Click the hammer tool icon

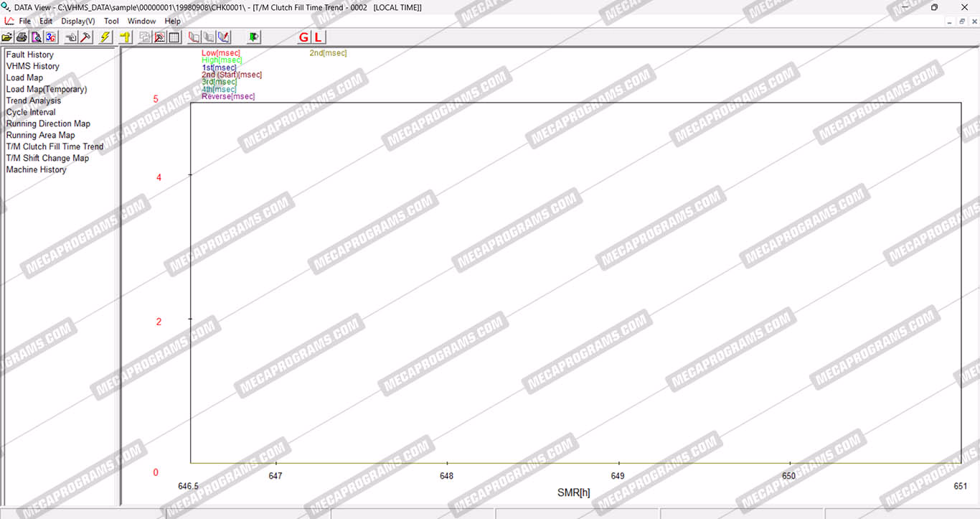[86, 37]
